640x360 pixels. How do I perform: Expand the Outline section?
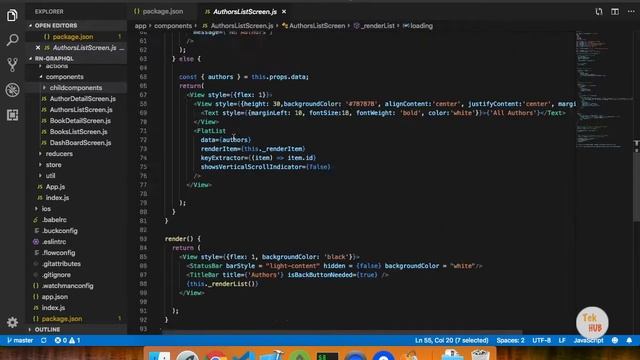click(47, 329)
